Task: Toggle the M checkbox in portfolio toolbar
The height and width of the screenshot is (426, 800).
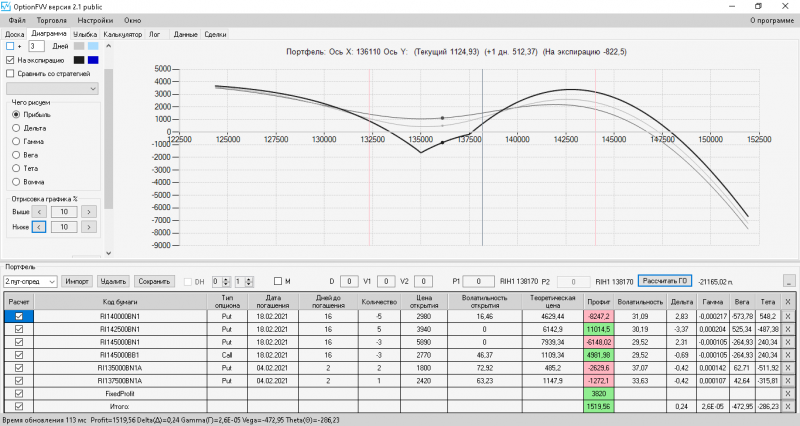Action: 278,281
